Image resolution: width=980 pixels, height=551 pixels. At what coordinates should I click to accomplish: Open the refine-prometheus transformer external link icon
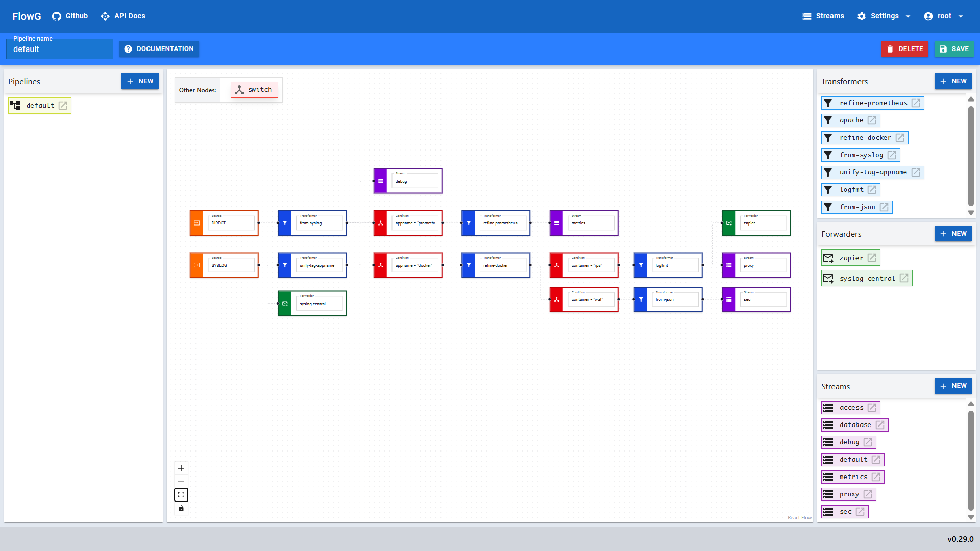[916, 103]
